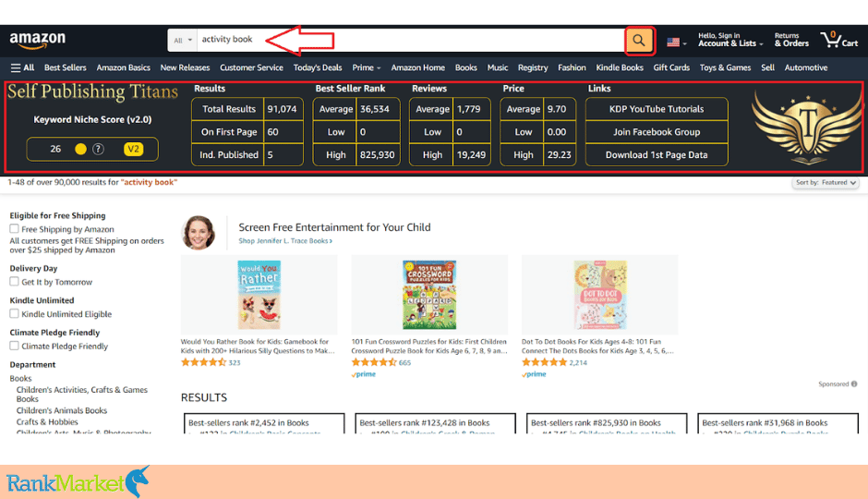Viewport: 868px width, 499px height.
Task: Check Climate Pledge Friendly option
Action: pos(15,346)
